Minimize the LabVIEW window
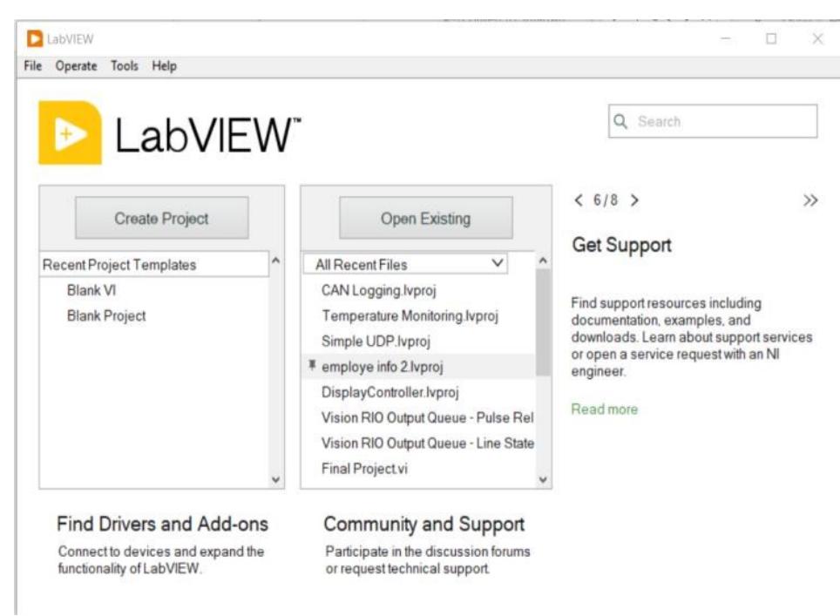This screenshot has width=840, height=616. pyautogui.click(x=725, y=38)
